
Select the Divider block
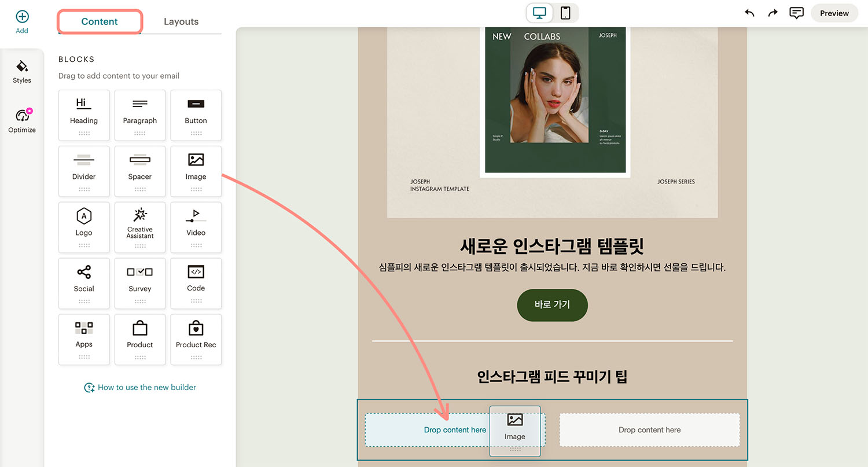[x=84, y=171]
